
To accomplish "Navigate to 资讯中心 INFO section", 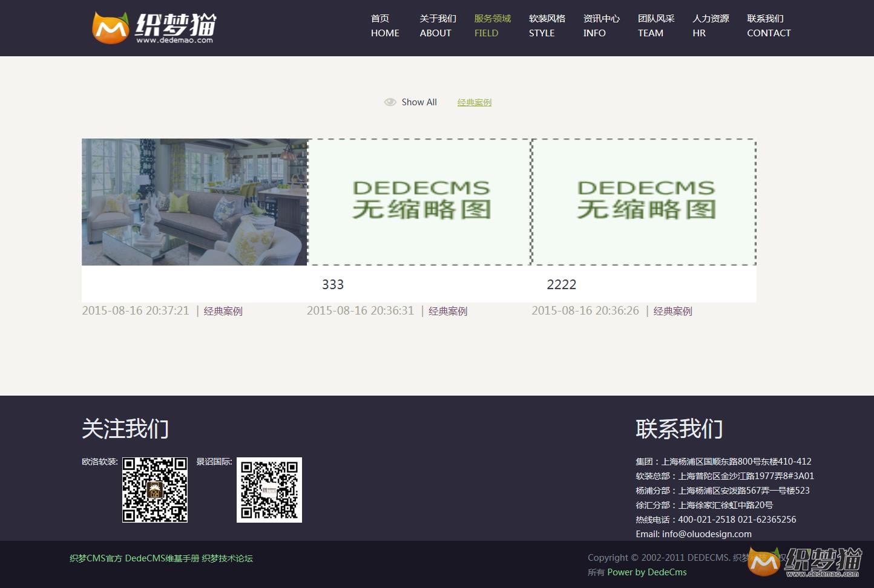I will 601,26.
